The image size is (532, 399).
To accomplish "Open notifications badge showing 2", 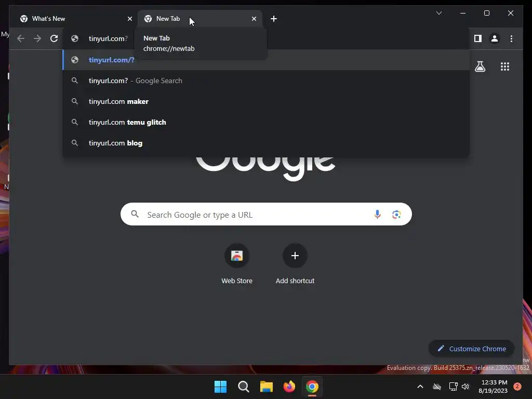I will (x=517, y=387).
